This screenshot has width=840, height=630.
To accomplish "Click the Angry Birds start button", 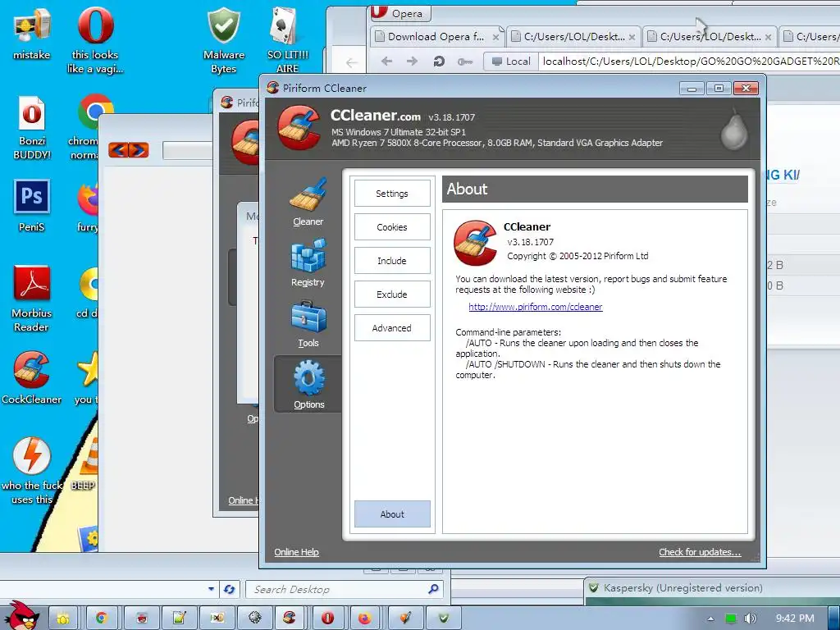I will [x=21, y=616].
